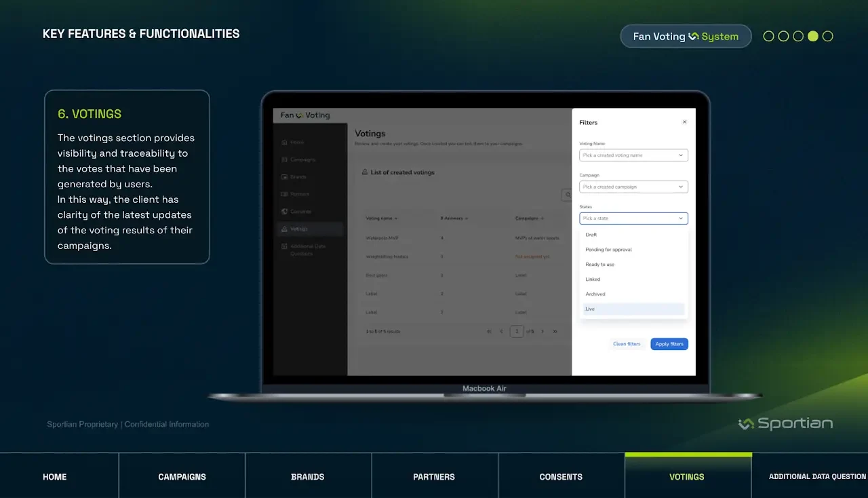Click the Consents globe icon in the sidebar

(x=284, y=212)
